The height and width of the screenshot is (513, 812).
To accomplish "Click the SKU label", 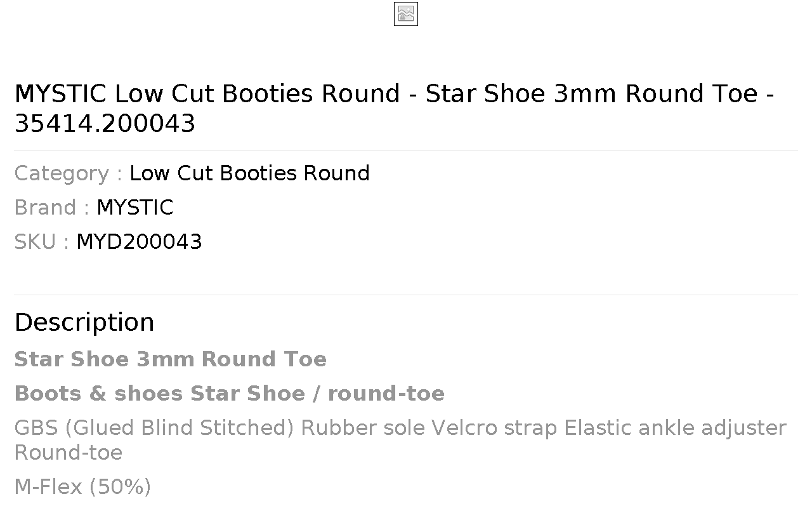I will [41, 242].
